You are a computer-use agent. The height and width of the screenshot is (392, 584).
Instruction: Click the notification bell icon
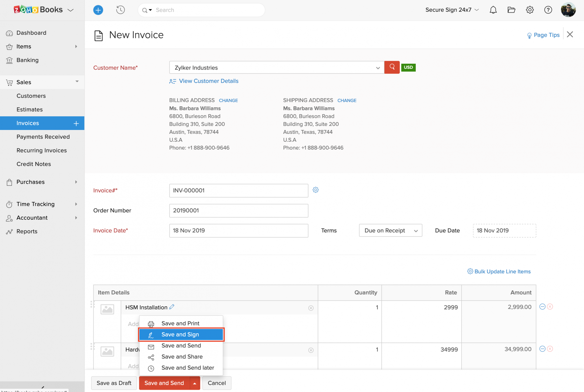pyautogui.click(x=493, y=10)
